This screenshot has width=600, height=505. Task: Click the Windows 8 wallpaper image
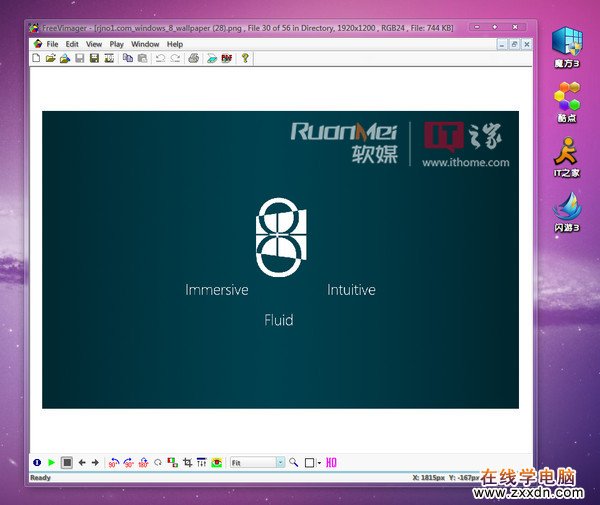[280, 259]
